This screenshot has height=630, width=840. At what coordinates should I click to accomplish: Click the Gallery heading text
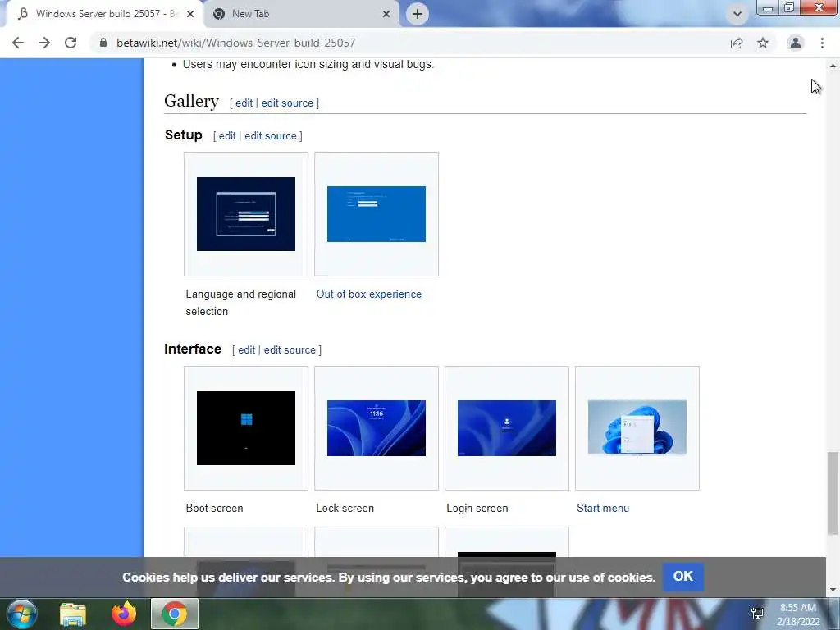191,101
